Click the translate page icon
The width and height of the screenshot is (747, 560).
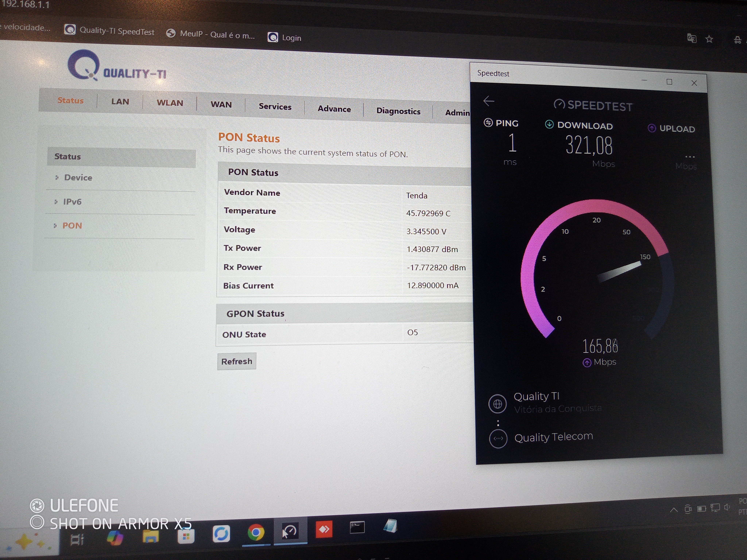tap(691, 38)
